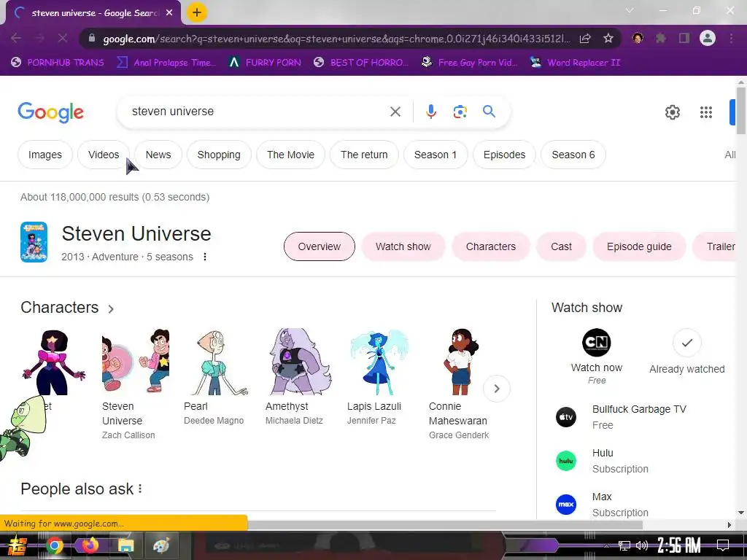Viewport: 747px width, 560px height.
Task: Open the Start menu button in taskbar
Action: [x=18, y=545]
